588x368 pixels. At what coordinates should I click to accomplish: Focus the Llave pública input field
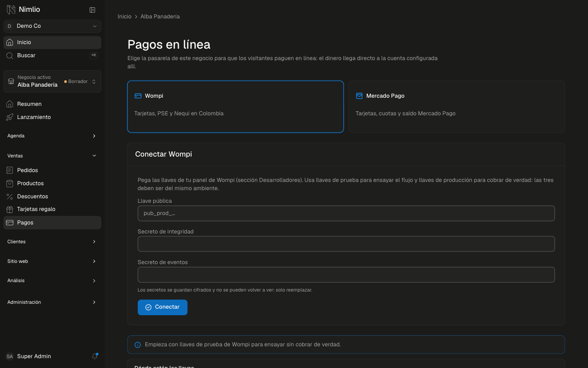(346, 213)
